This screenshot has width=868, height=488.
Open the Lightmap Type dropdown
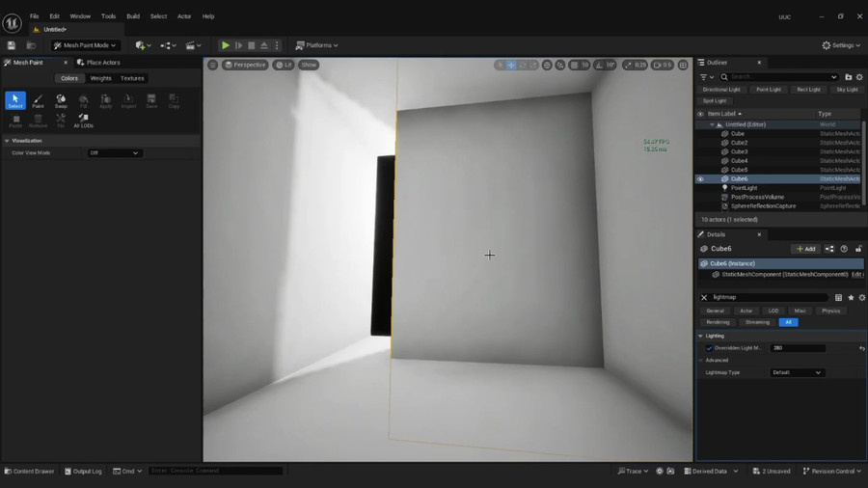click(x=798, y=373)
